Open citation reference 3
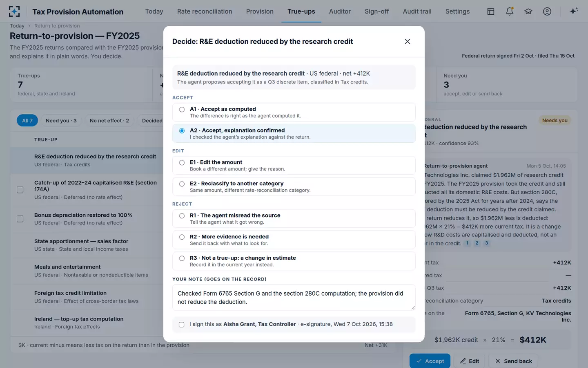The height and width of the screenshot is (368, 588). (486, 243)
